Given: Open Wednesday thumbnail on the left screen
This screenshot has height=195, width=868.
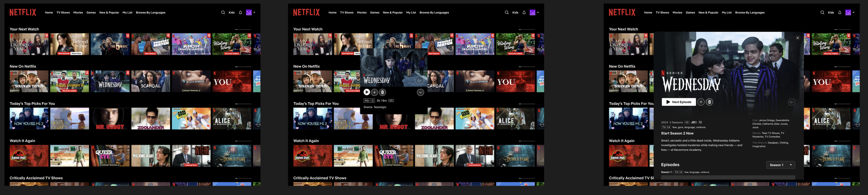Looking at the screenshot, I should click(x=110, y=81).
